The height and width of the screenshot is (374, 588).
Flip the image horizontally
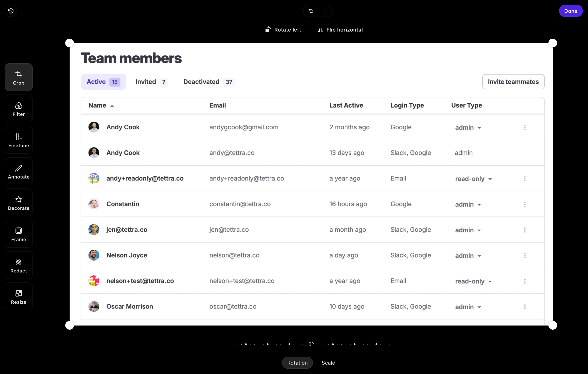(340, 30)
